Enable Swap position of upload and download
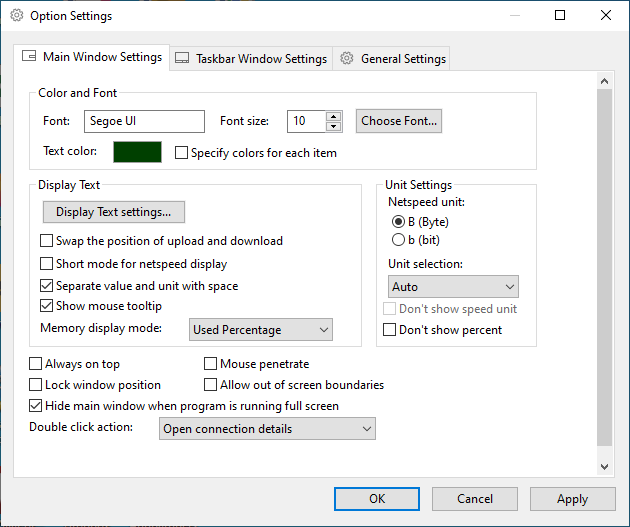Screen dimensions: 630x527 point(47,241)
